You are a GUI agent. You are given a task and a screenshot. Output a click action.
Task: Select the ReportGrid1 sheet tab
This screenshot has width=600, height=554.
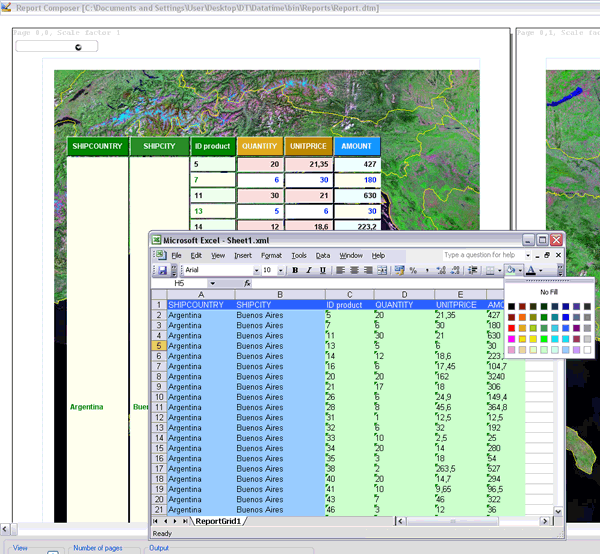218,521
